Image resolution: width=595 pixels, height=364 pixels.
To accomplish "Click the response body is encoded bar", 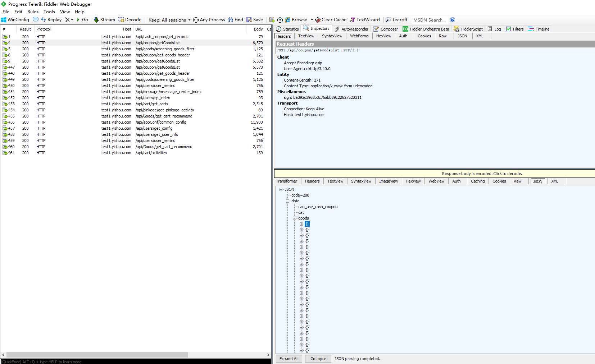I will tap(435, 174).
